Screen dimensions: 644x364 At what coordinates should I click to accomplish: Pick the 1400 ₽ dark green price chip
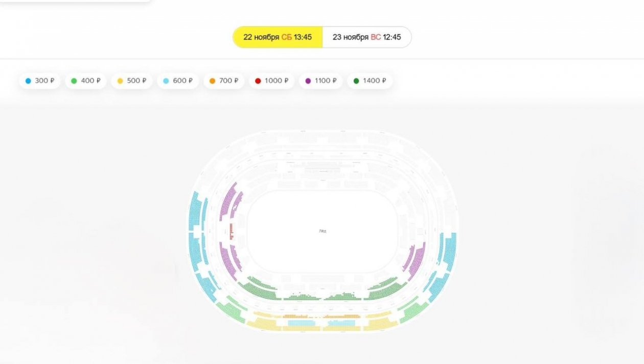pyautogui.click(x=370, y=81)
